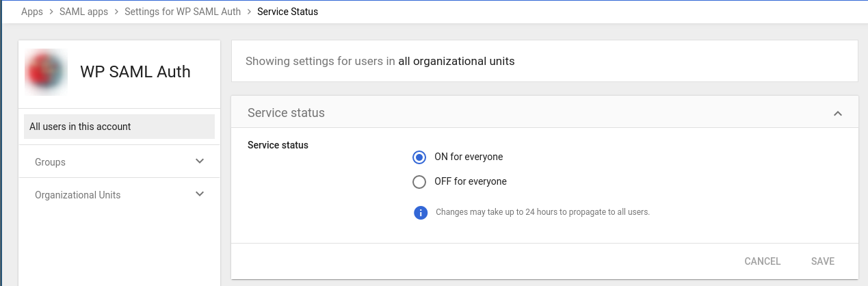Expand Organizational Units chevron
Screen dimensions: 868x286
point(200,194)
